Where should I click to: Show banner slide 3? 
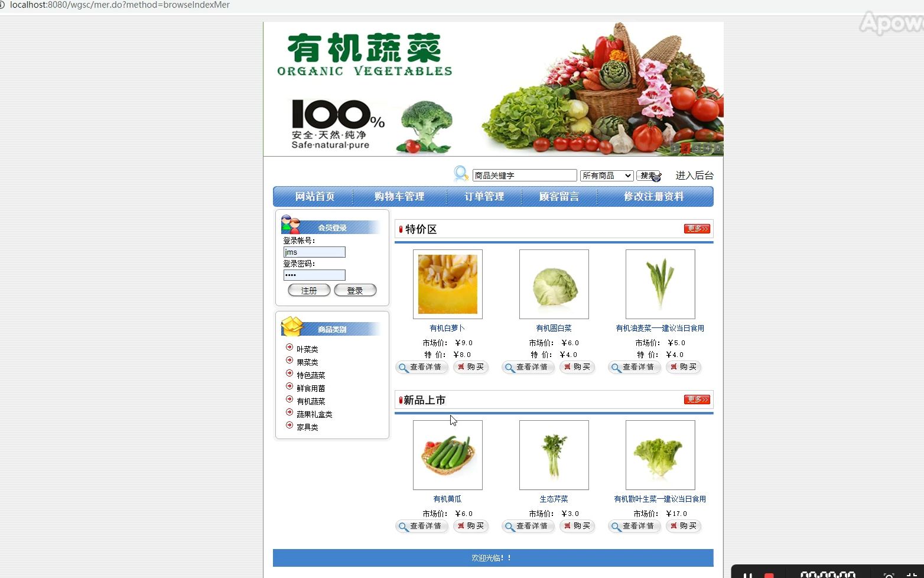pos(697,148)
